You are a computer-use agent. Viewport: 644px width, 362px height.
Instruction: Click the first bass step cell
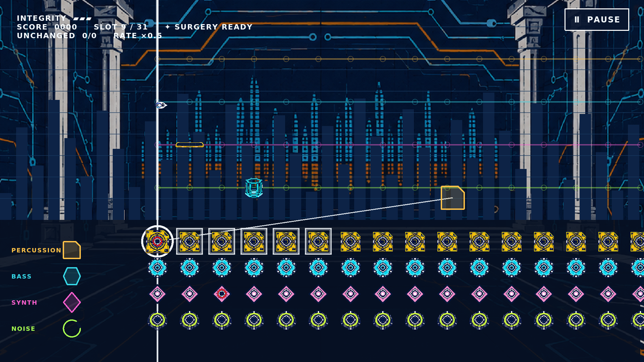(x=157, y=267)
